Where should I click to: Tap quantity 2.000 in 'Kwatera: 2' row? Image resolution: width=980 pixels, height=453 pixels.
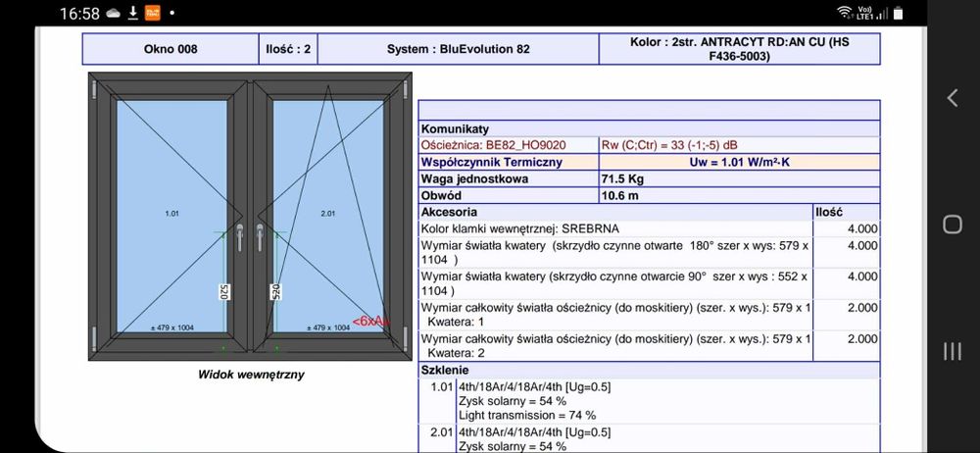coord(862,339)
